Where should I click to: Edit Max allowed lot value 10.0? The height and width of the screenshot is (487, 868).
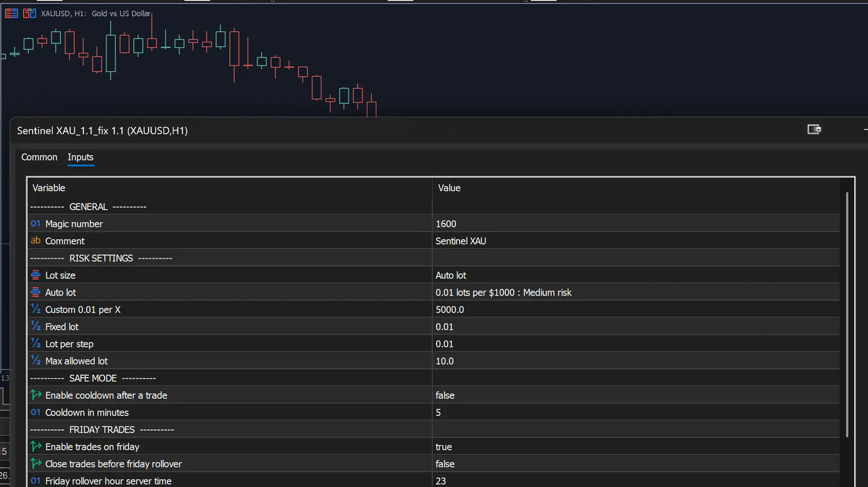pos(636,361)
